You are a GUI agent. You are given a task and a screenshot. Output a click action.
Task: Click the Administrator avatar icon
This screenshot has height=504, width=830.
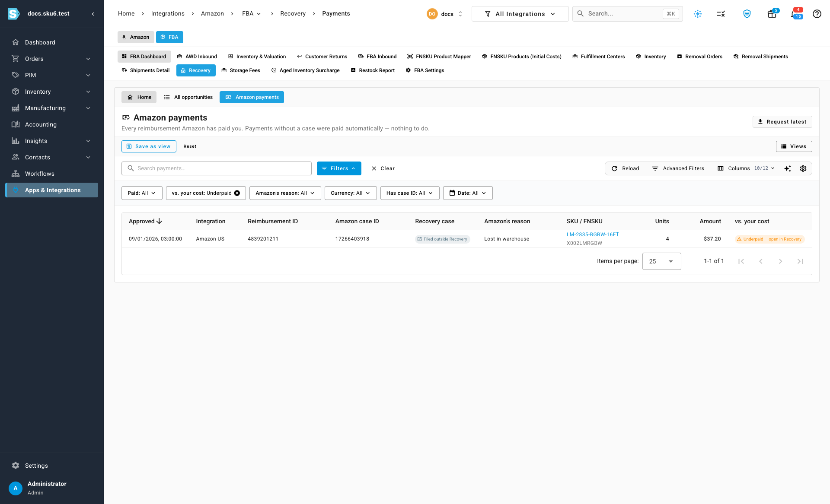[x=16, y=488]
